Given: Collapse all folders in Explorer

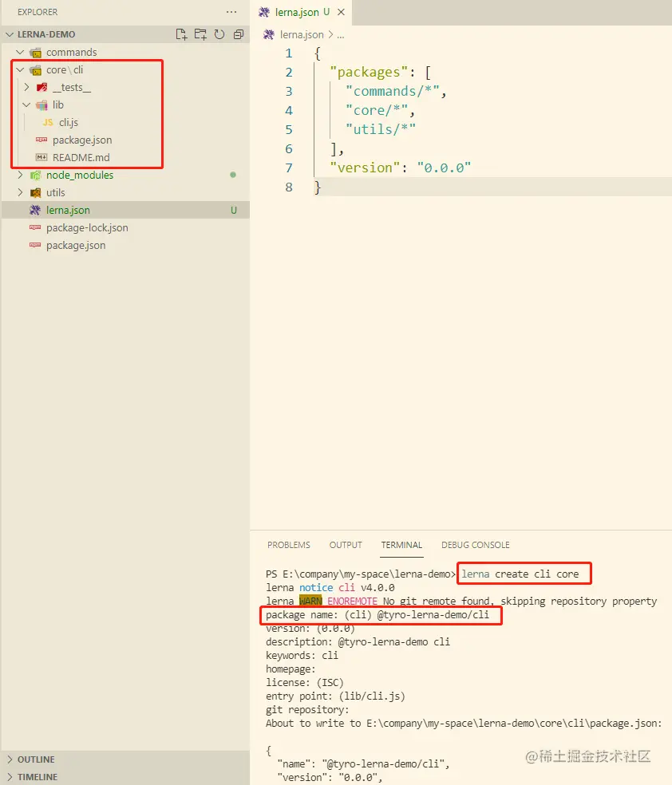Looking at the screenshot, I should [x=239, y=34].
